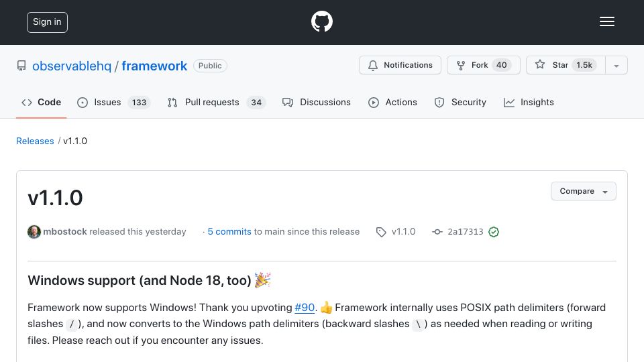Switch to the Code tab
This screenshot has height=362, width=644.
pos(41,102)
